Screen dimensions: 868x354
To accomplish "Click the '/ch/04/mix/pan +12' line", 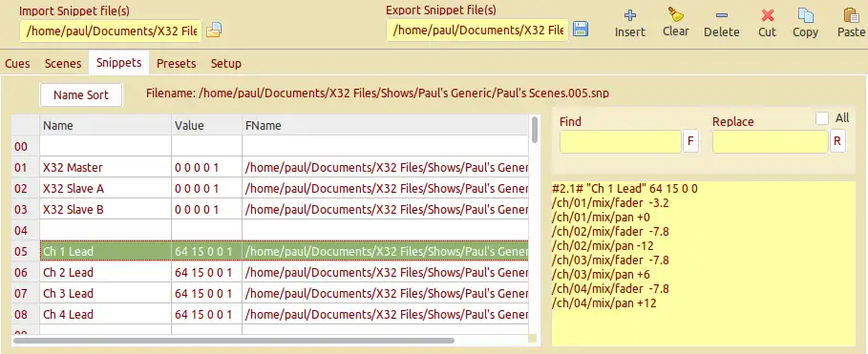I will pyautogui.click(x=604, y=303).
